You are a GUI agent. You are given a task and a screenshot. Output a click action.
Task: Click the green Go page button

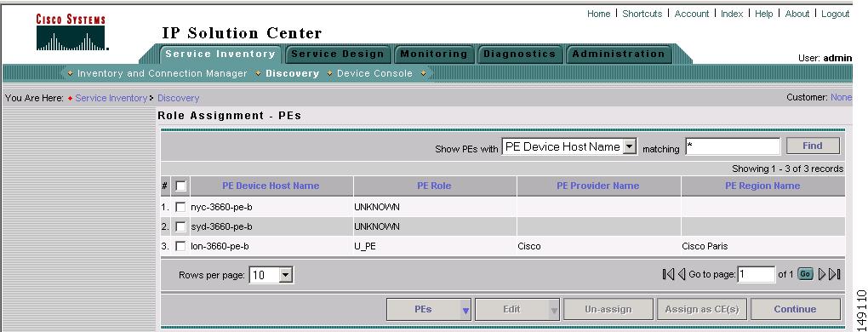(805, 274)
